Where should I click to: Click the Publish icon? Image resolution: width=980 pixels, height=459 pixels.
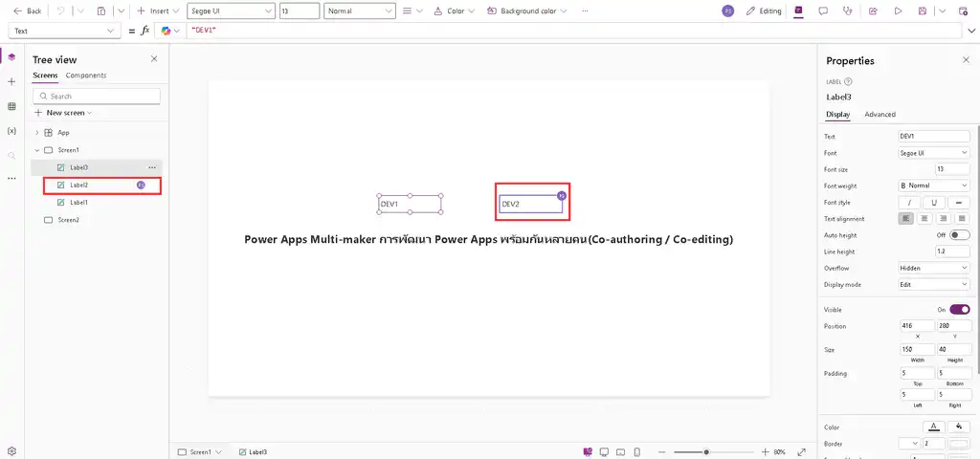(x=963, y=11)
